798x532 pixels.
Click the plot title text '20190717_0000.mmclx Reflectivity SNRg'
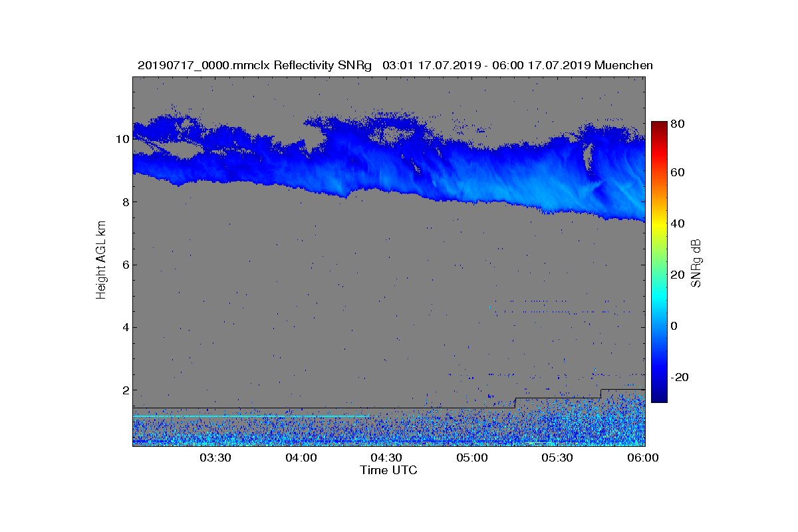(256, 65)
